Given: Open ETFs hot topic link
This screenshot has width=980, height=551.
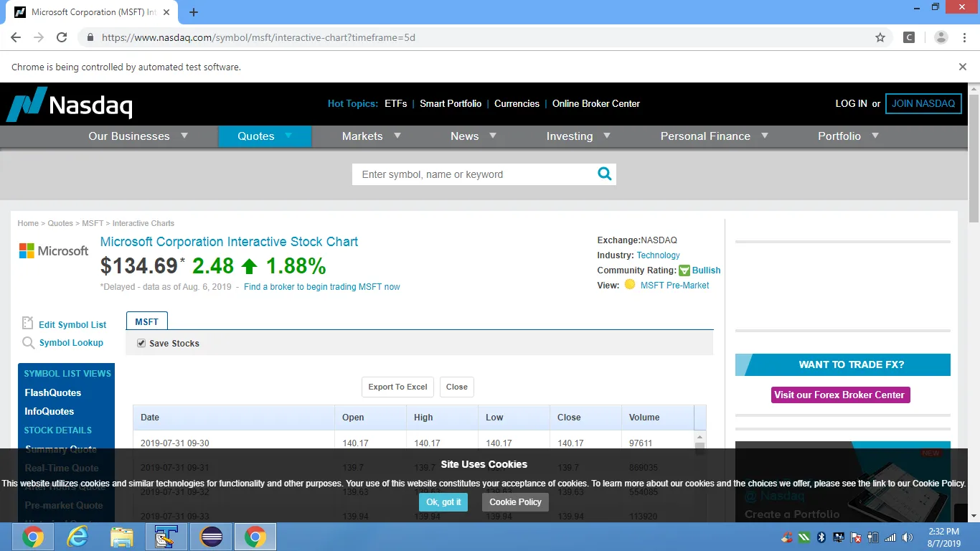Looking at the screenshot, I should pos(395,103).
